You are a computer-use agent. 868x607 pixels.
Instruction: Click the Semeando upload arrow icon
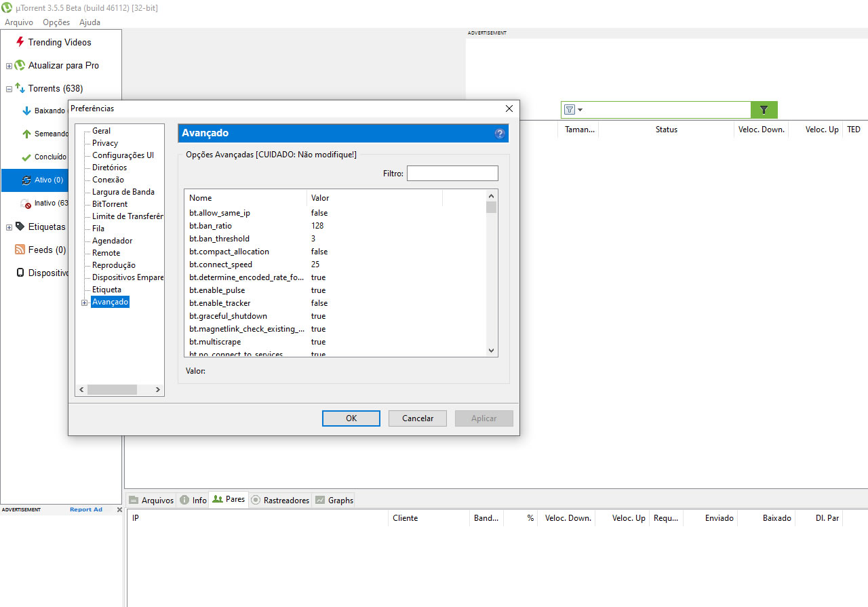26,134
